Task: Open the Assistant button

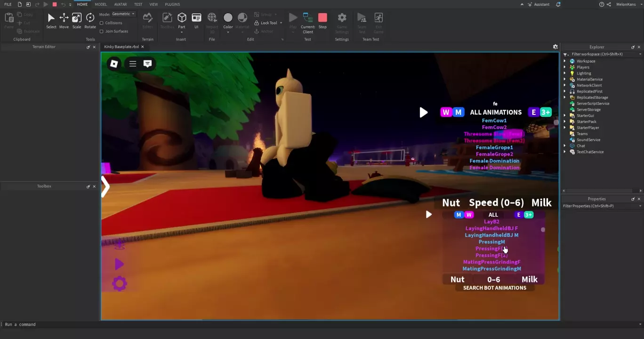Action: tap(538, 4)
